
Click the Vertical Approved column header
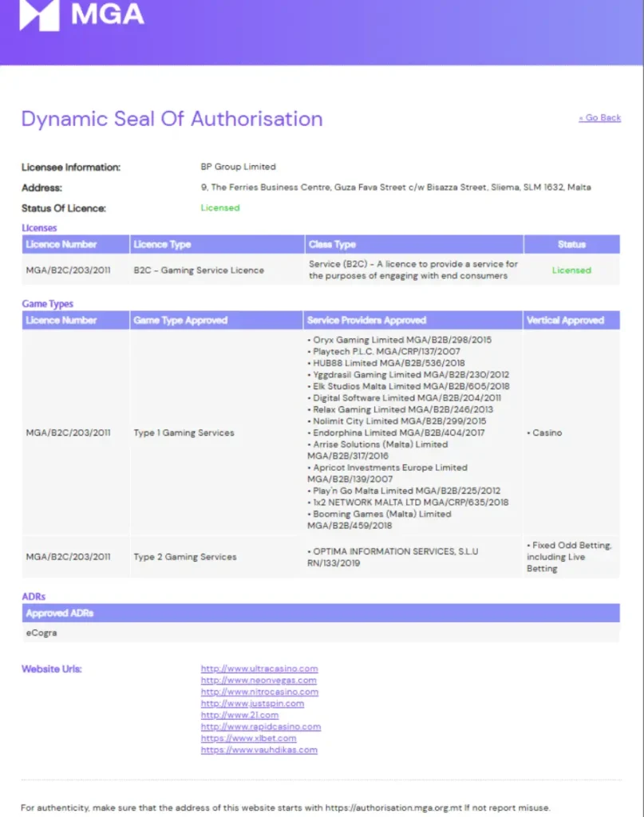(565, 320)
